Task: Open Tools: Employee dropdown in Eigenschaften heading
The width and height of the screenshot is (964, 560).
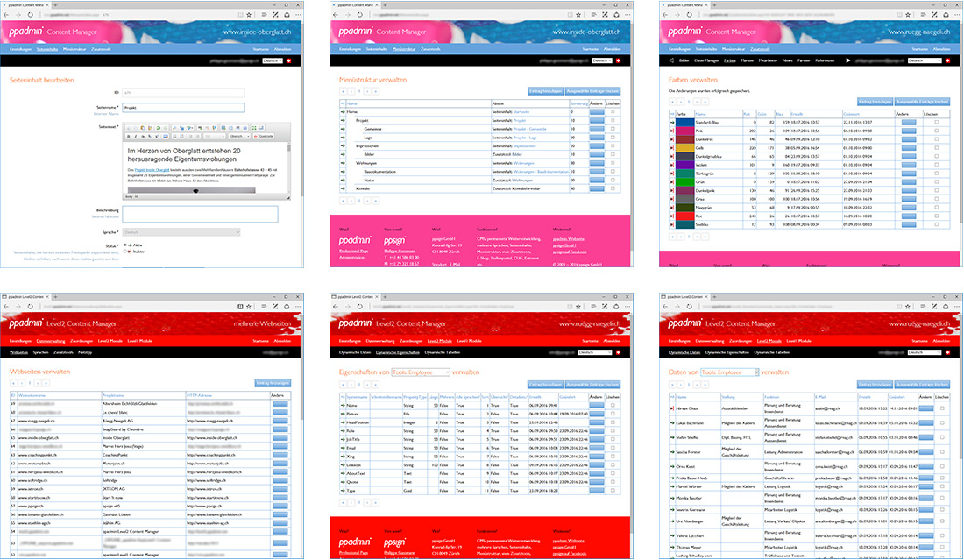Action: [417, 372]
